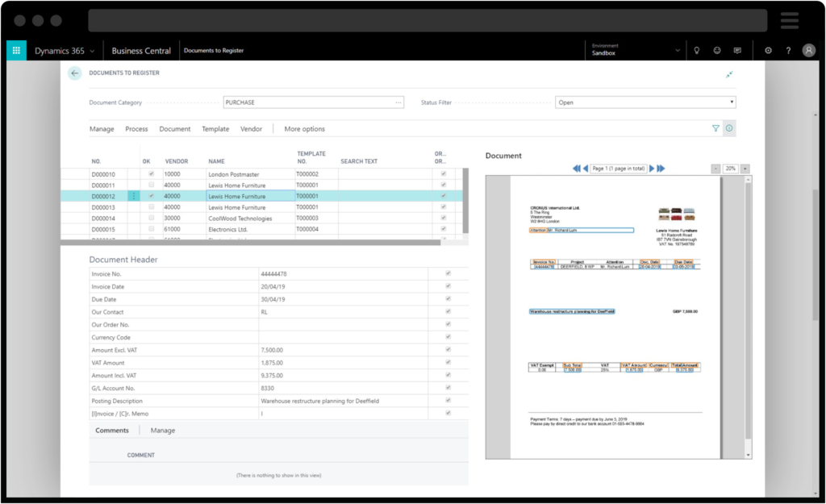Toggle the checkbox beside the Invoice Date field
This screenshot has width=826, height=504.
(x=448, y=286)
